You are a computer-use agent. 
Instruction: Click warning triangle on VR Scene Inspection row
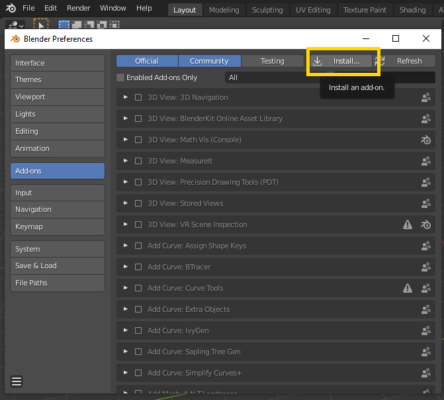(x=407, y=225)
